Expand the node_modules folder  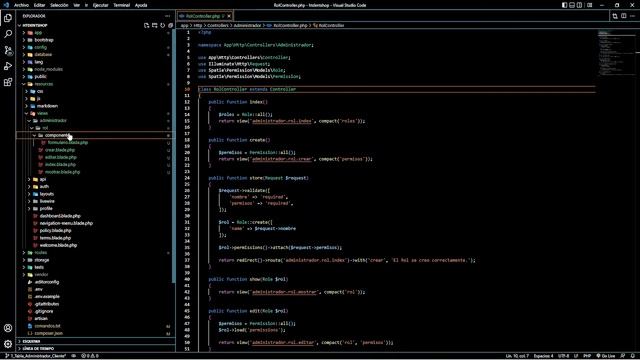pos(48,69)
